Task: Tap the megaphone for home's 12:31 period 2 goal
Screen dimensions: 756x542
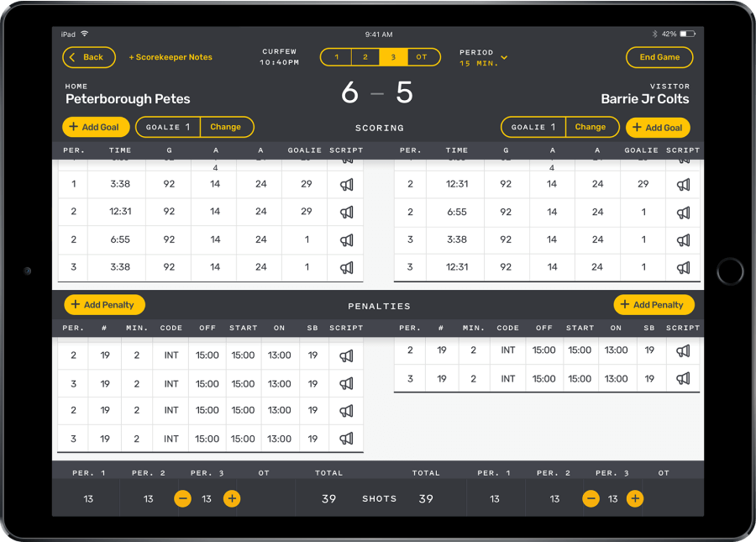Action: click(346, 212)
